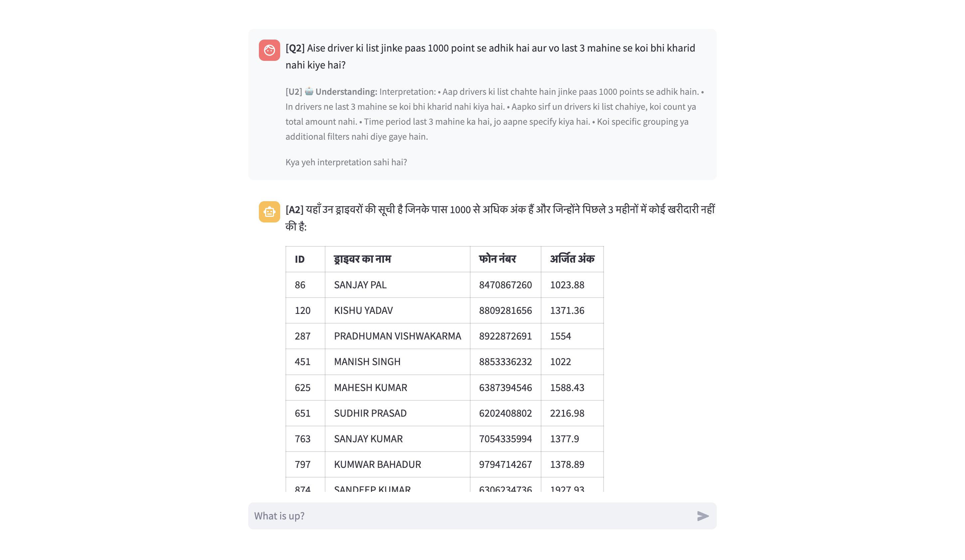Select MANISH SINGH's points value 1022
The image size is (965, 560).
coord(561,361)
